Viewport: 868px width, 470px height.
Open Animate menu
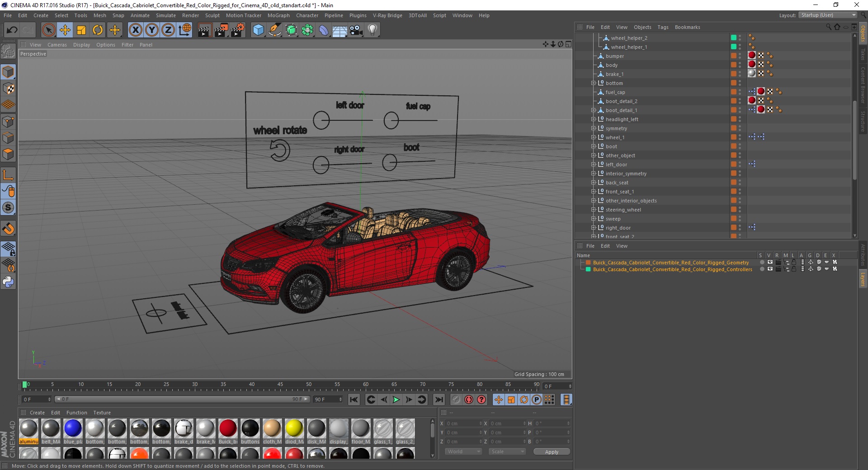pyautogui.click(x=140, y=15)
